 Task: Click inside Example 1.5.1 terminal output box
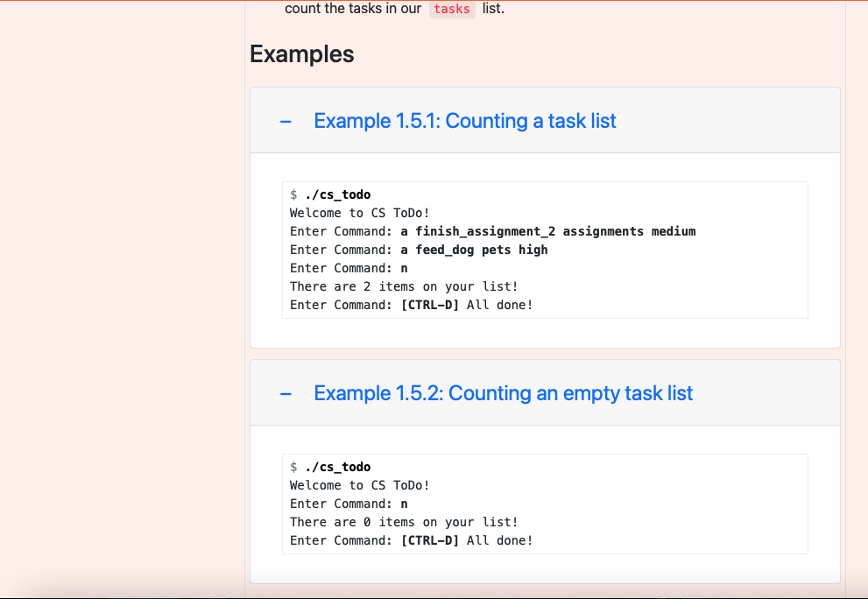545,250
